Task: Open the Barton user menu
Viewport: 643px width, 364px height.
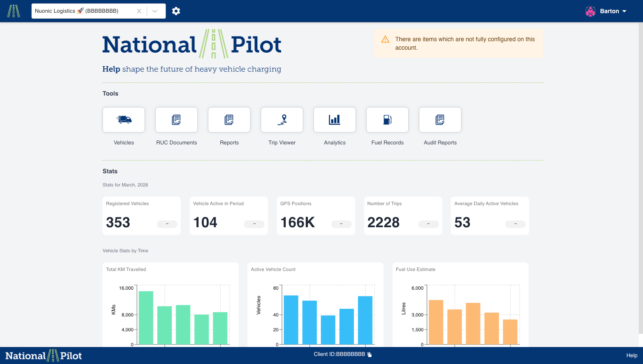Action: click(x=613, y=11)
